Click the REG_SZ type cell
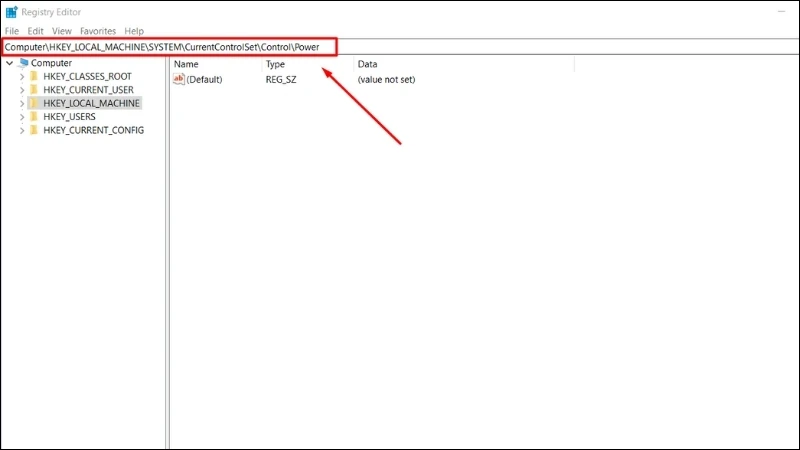Viewport: 800px width, 450px height. [281, 80]
